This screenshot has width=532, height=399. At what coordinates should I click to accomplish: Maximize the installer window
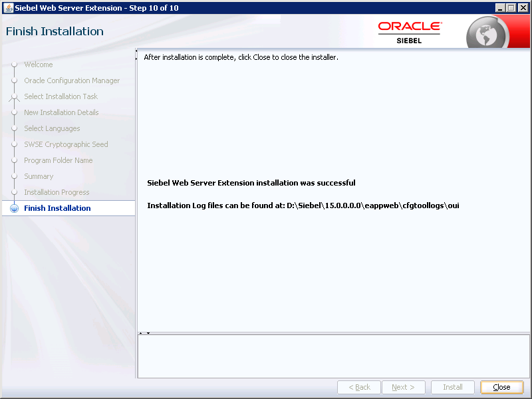511,8
